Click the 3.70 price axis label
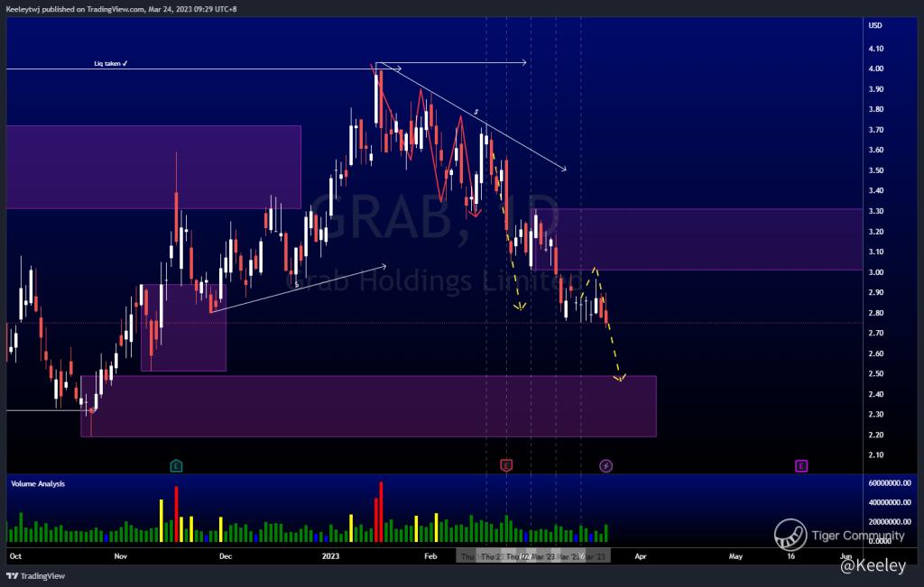 click(x=875, y=130)
